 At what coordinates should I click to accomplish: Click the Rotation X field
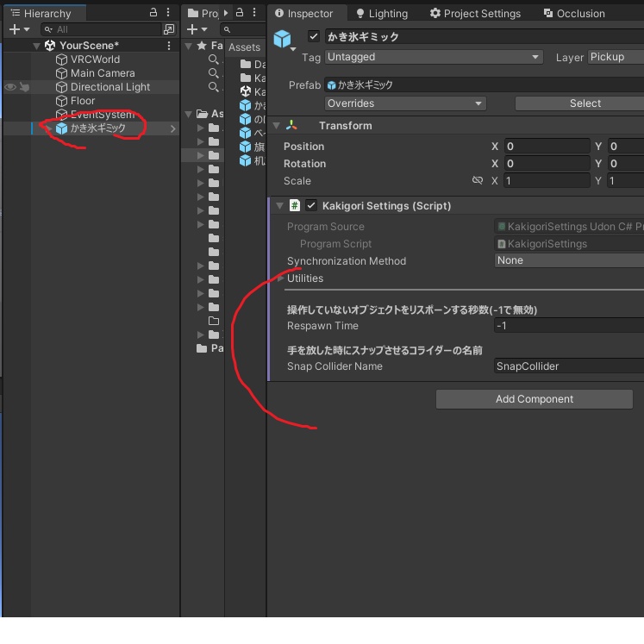tap(547, 164)
